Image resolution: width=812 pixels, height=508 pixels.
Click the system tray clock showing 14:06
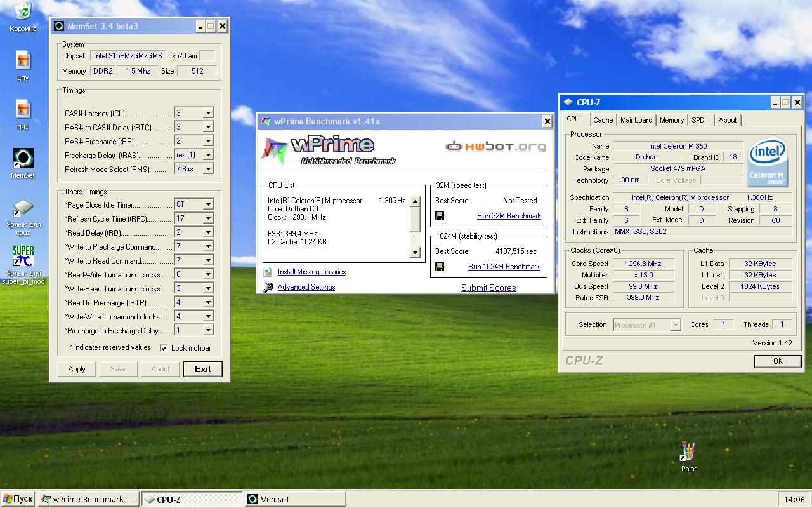tap(794, 500)
